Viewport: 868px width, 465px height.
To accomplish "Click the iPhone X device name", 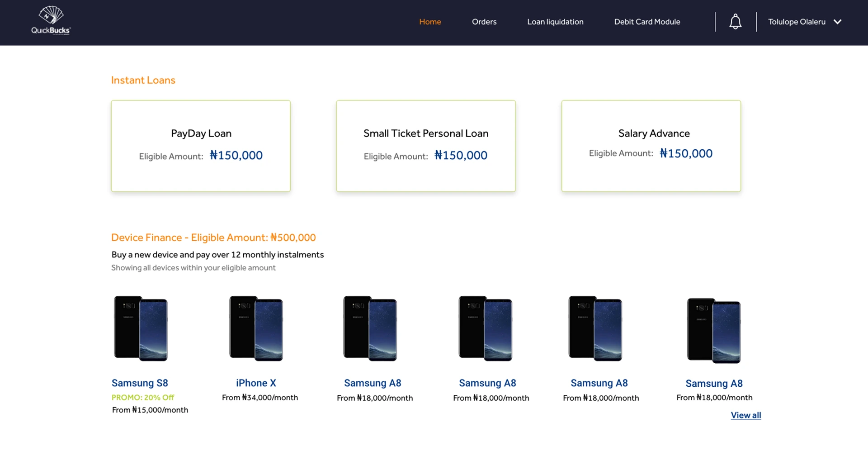I will click(256, 383).
